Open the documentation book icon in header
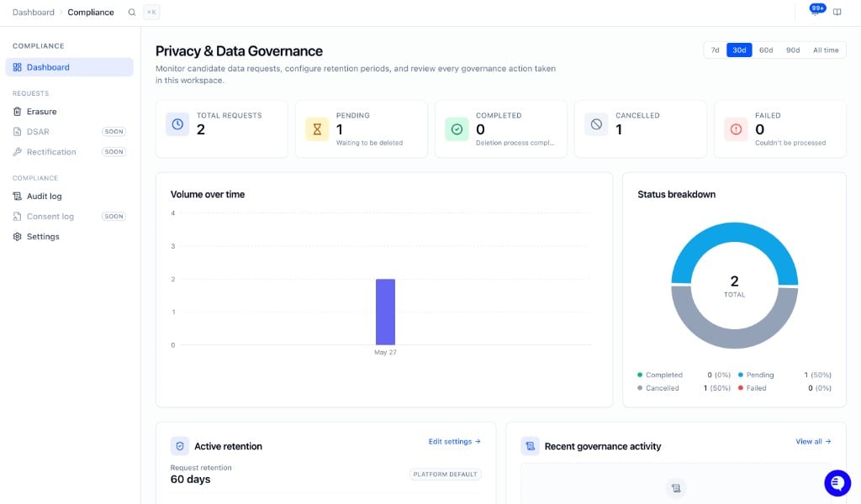Viewport: 861px width, 504px height. [837, 12]
